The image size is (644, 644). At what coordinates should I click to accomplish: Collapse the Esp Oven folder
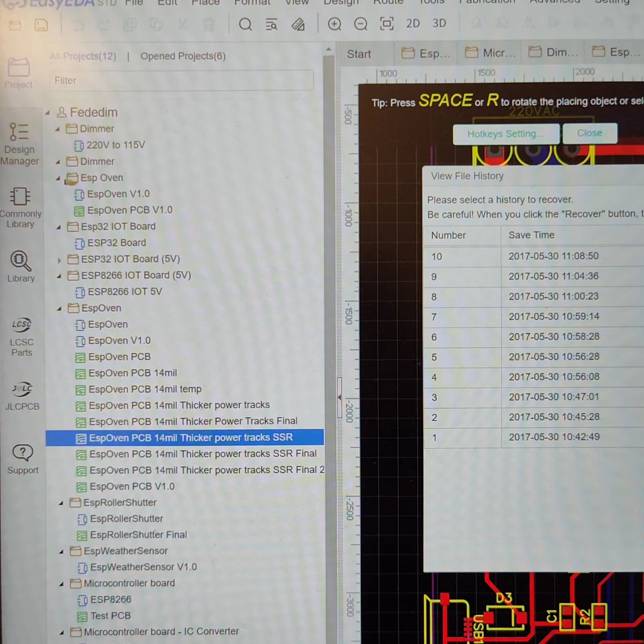58,178
